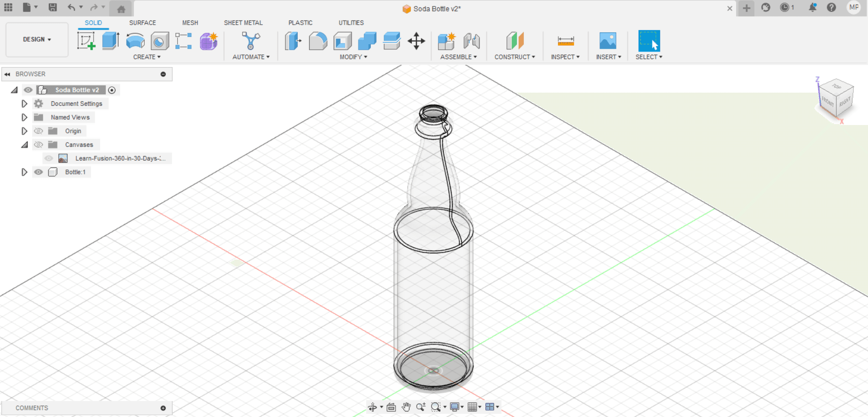Image resolution: width=868 pixels, height=417 pixels.
Task: Open the DESIGN workspace dropdown
Action: pos(37,40)
